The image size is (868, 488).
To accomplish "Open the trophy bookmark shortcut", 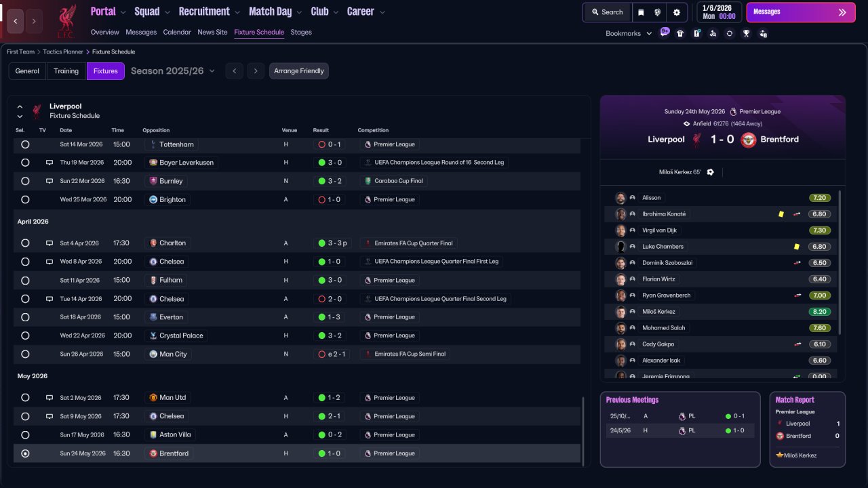I will (x=746, y=33).
